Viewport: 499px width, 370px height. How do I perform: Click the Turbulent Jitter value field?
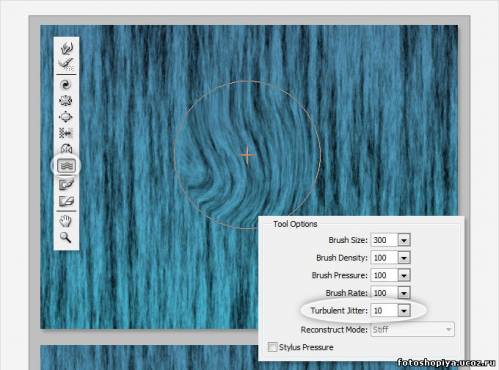pyautogui.click(x=384, y=311)
